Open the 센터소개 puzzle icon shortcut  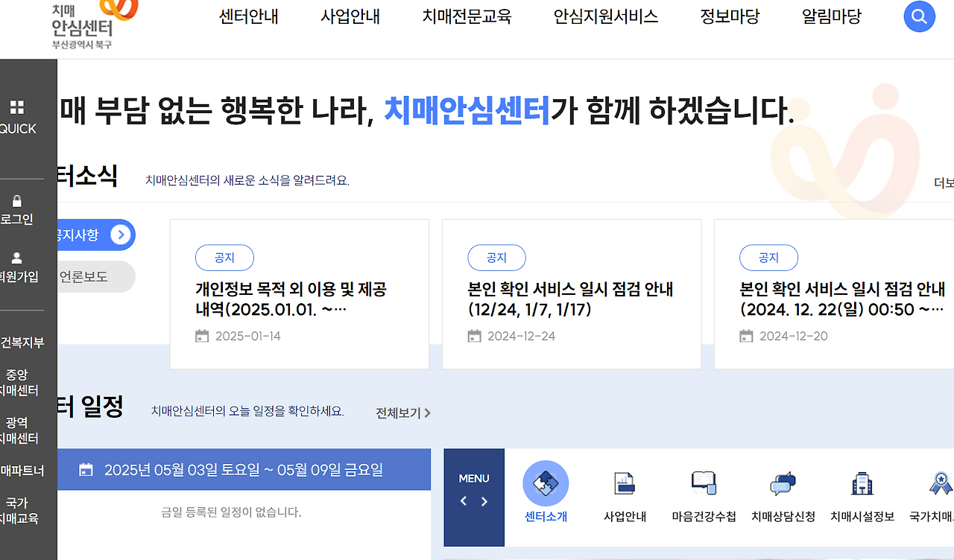click(546, 483)
